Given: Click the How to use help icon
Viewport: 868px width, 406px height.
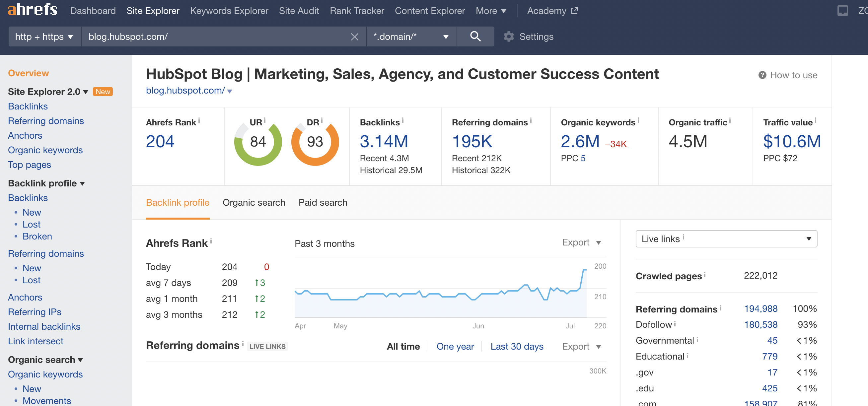Looking at the screenshot, I should (762, 75).
